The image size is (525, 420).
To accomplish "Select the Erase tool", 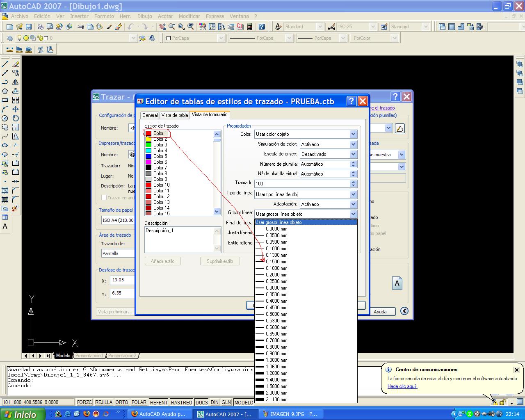I will (16, 64).
